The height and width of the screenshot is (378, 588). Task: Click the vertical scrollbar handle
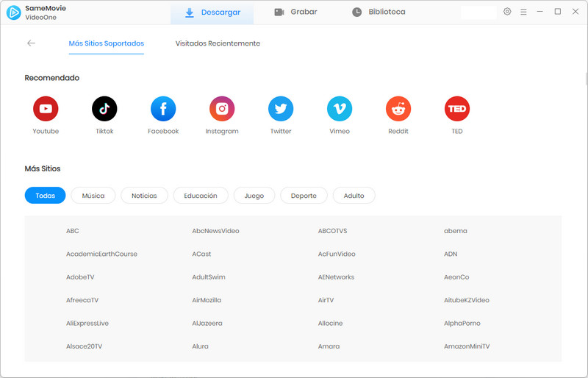pos(586,79)
